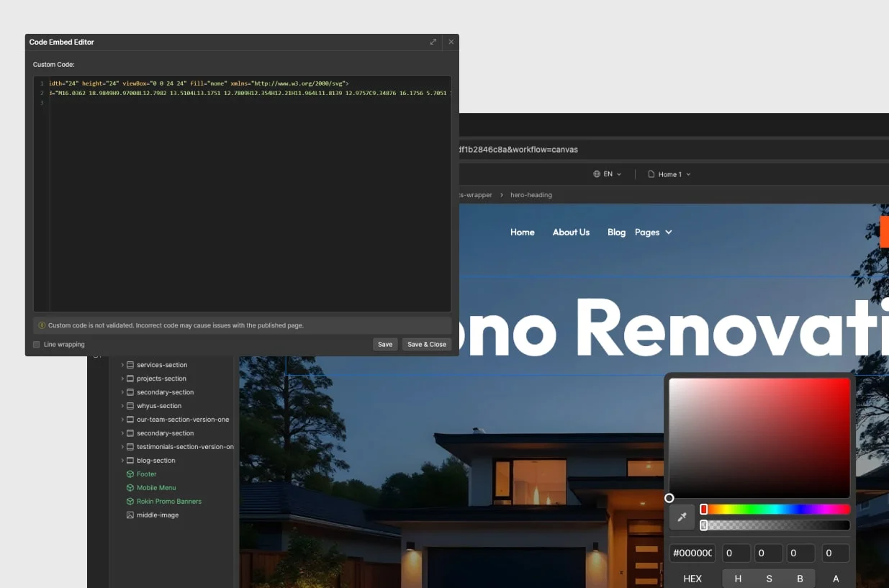This screenshot has height=588, width=889.
Task: Click the image icon of middle-image
Action: [x=130, y=515]
